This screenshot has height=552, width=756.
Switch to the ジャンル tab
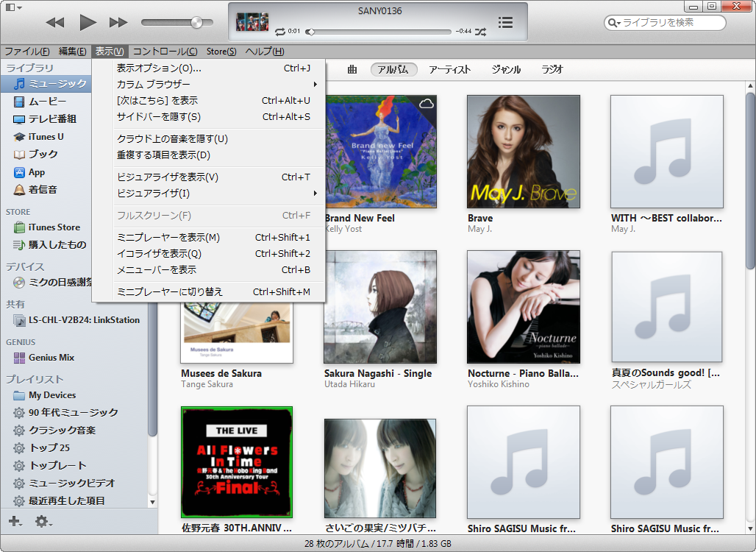click(506, 69)
